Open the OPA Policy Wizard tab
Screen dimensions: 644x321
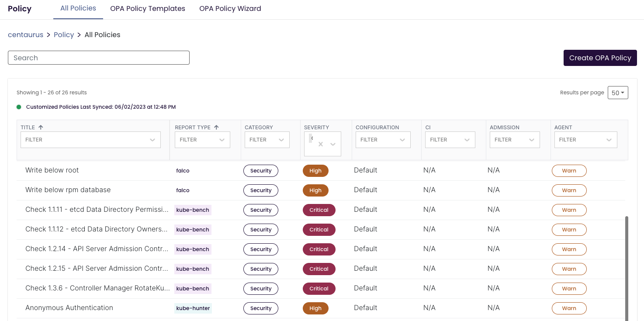pyautogui.click(x=230, y=8)
